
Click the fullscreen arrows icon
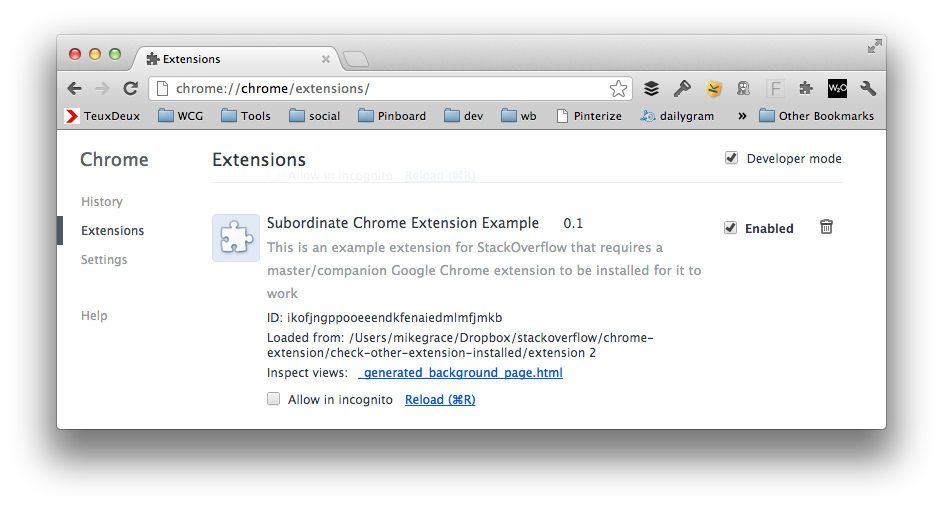click(x=874, y=46)
